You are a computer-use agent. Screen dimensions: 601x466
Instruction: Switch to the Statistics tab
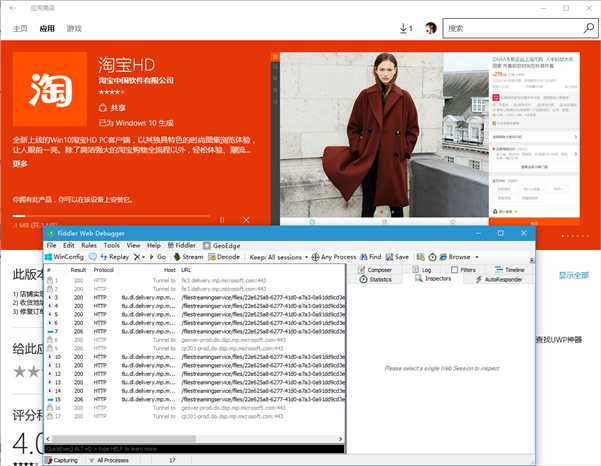pos(376,279)
